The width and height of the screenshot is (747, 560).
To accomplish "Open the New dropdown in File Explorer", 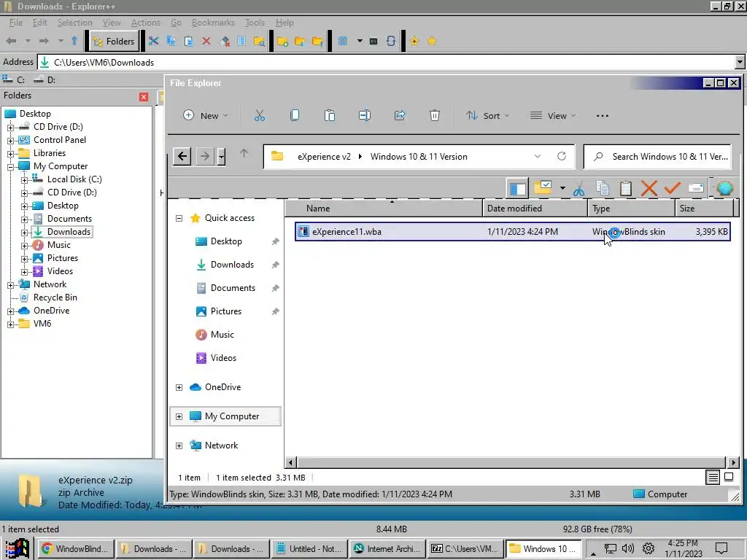I will pos(205,116).
